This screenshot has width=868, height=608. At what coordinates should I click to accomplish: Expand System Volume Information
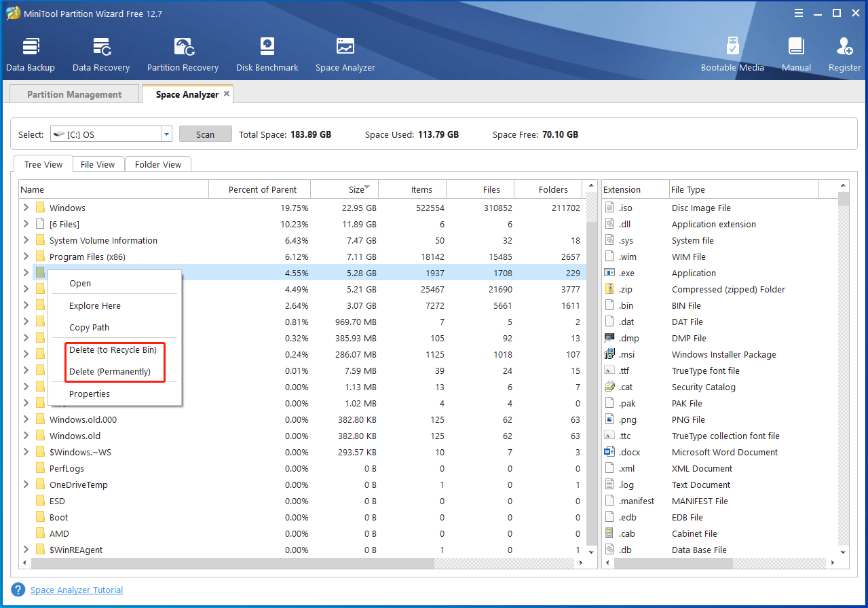tap(26, 240)
